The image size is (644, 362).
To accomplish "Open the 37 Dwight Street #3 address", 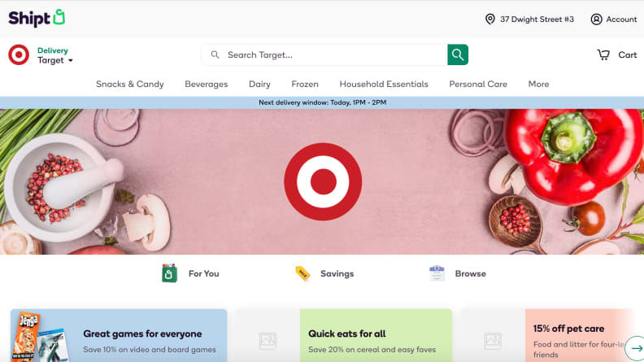I will (537, 20).
